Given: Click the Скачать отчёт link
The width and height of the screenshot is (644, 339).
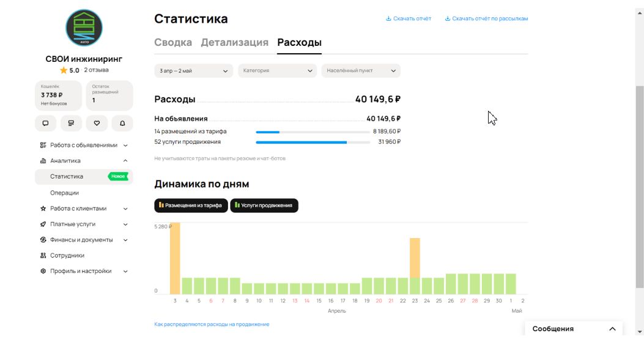Looking at the screenshot, I should pyautogui.click(x=412, y=18).
